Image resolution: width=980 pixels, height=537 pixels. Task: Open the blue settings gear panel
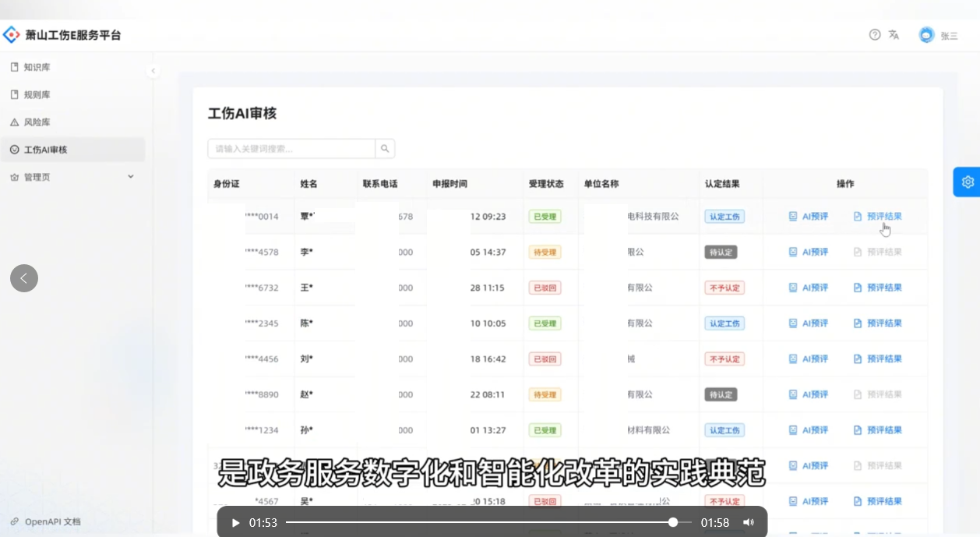[967, 182]
